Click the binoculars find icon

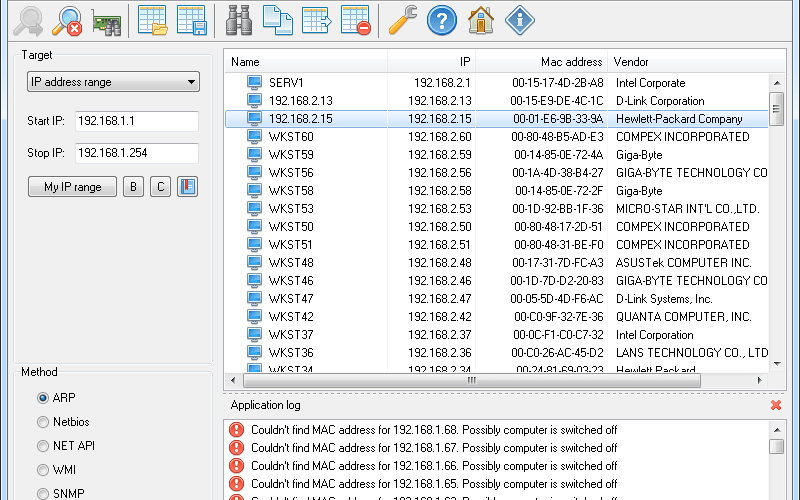pyautogui.click(x=238, y=21)
